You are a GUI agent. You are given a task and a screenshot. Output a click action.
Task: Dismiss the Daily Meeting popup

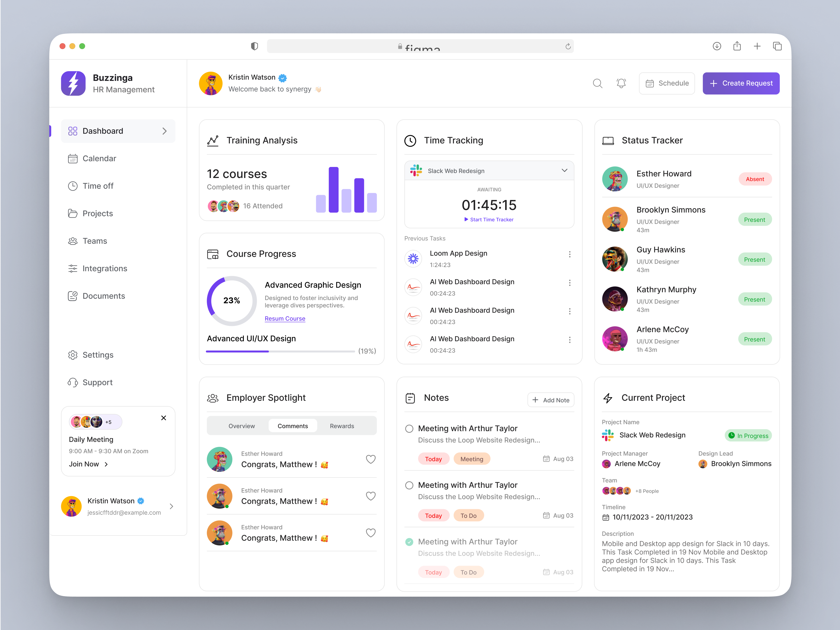click(164, 418)
